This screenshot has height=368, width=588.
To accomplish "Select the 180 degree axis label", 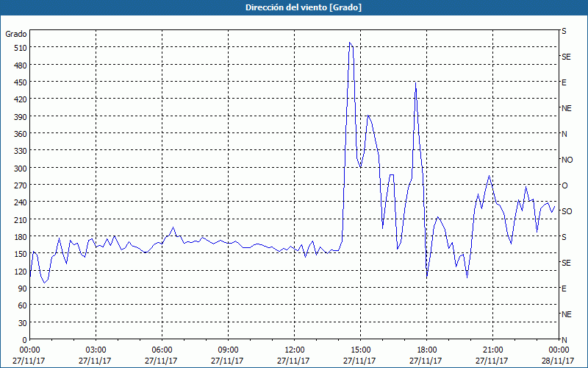I will click(21, 237).
